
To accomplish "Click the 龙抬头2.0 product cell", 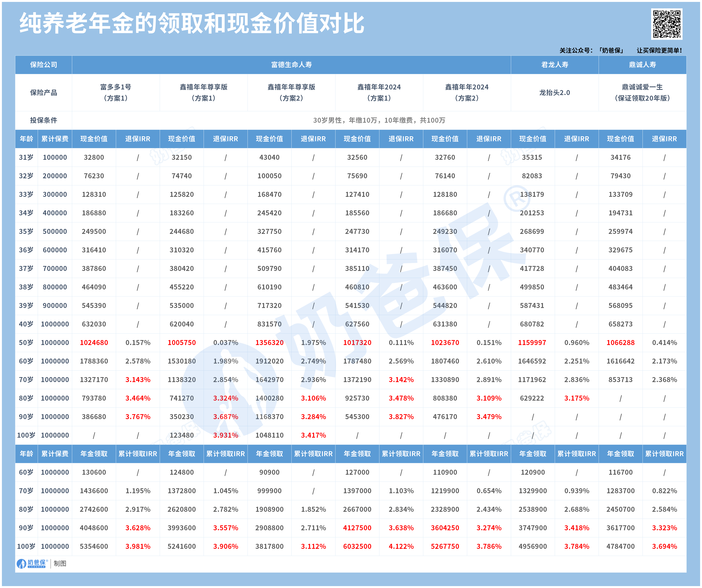I will (x=555, y=93).
